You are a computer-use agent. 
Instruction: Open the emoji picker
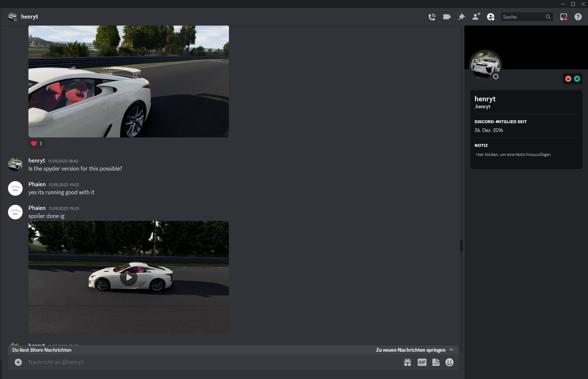(449, 362)
